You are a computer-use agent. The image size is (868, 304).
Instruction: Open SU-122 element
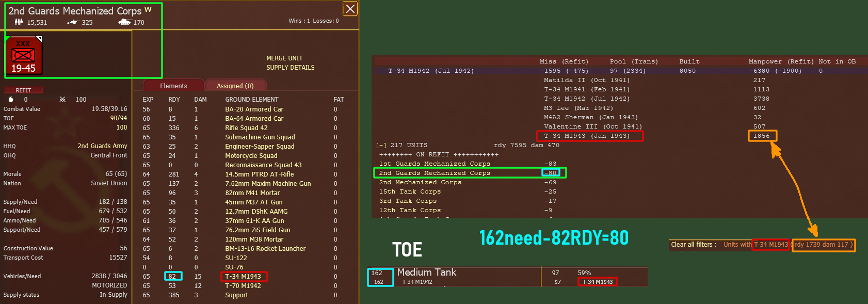(x=236, y=258)
